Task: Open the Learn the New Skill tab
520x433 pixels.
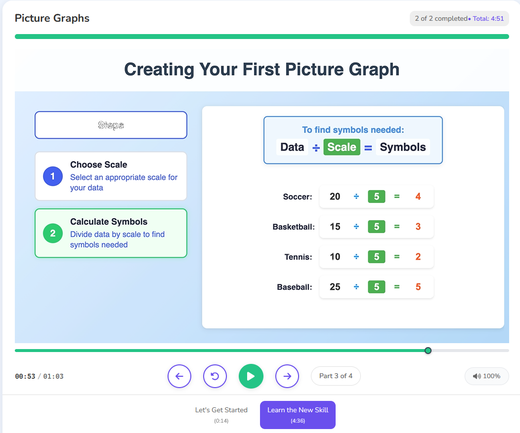Action: click(x=298, y=415)
